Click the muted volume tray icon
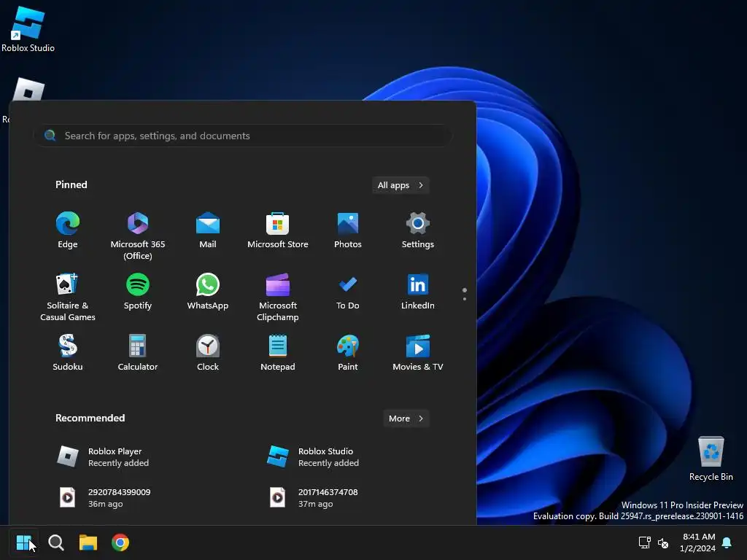The width and height of the screenshot is (747, 560). point(662,542)
